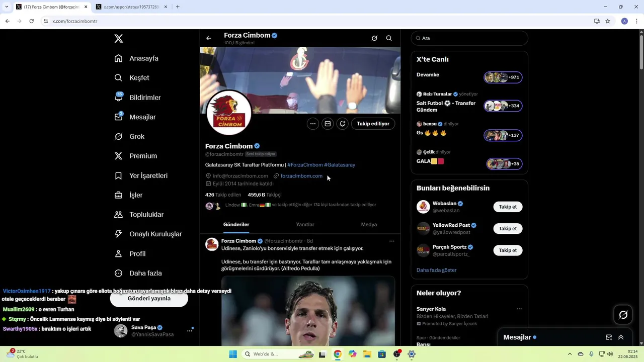Click 426 Takip edilen count
Image resolution: width=644 pixels, height=362 pixels.
223,195
